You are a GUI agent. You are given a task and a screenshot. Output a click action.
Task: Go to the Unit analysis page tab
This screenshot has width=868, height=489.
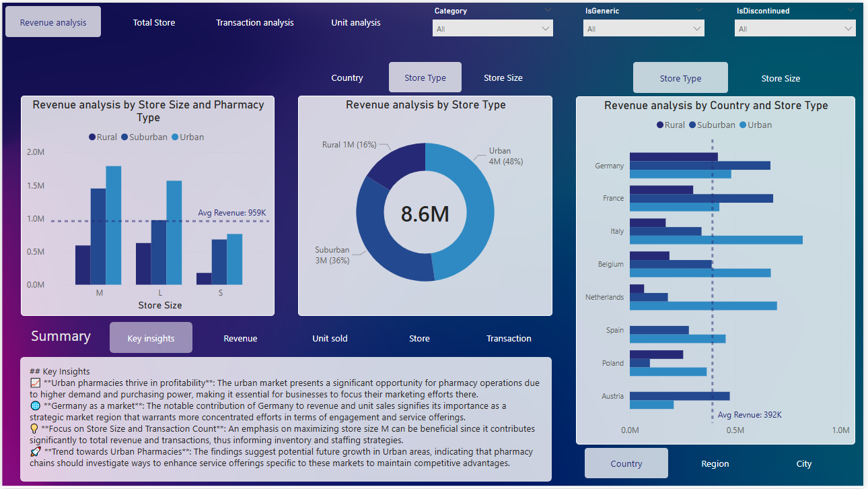pos(355,22)
